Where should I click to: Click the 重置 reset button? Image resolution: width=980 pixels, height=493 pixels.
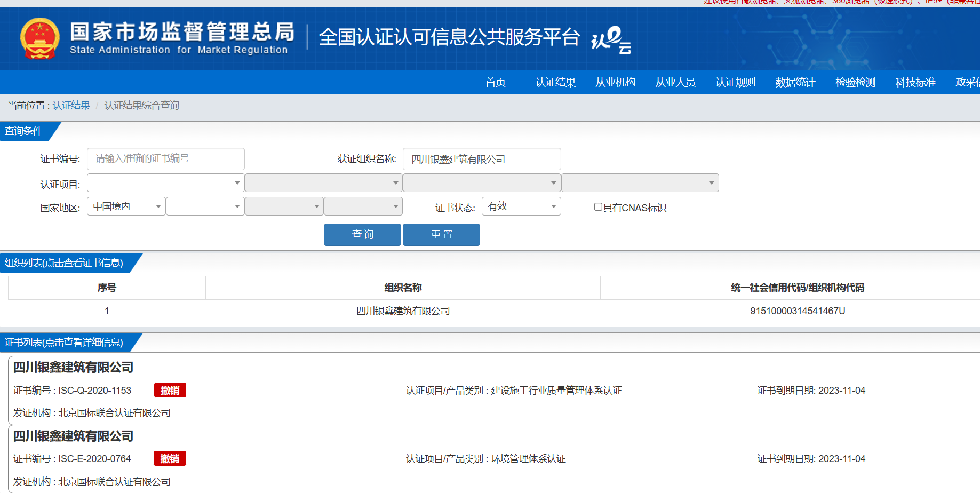[441, 235]
